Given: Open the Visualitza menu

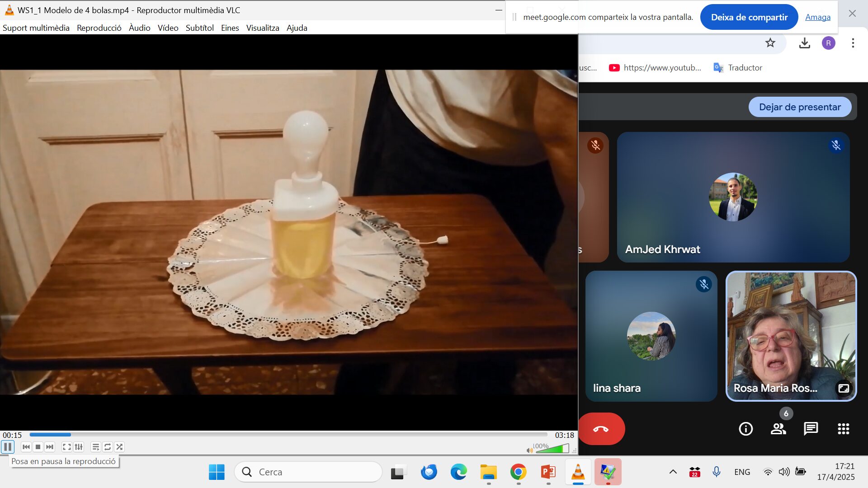Looking at the screenshot, I should coord(263,28).
